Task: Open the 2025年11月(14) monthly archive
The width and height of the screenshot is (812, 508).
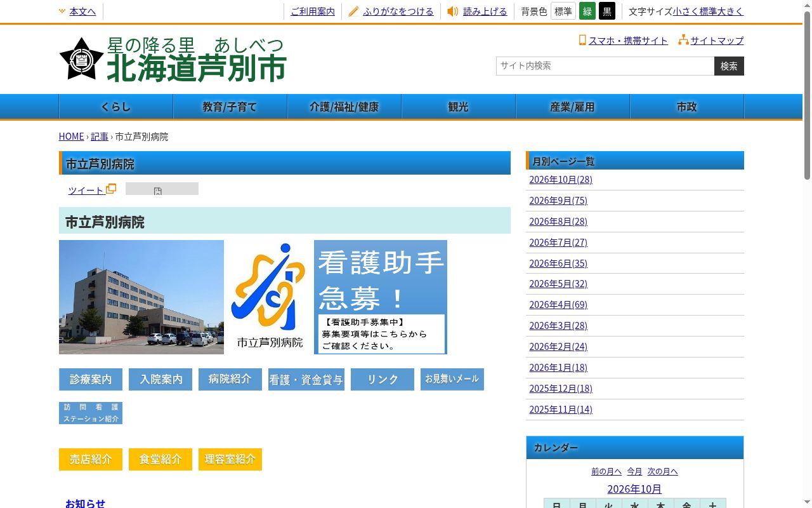Action: coord(561,410)
